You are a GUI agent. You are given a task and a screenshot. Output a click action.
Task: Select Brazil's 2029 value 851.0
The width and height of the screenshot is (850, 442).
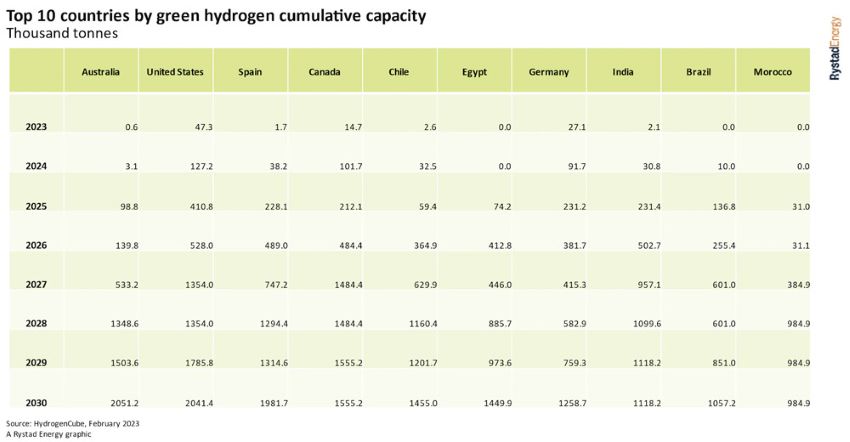(x=723, y=362)
